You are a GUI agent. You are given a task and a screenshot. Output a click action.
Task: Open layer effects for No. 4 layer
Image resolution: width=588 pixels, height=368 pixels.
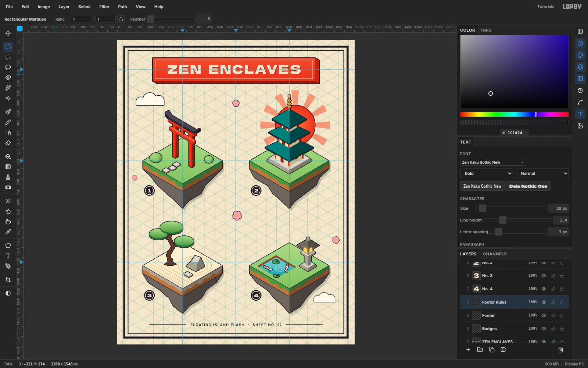point(553,289)
